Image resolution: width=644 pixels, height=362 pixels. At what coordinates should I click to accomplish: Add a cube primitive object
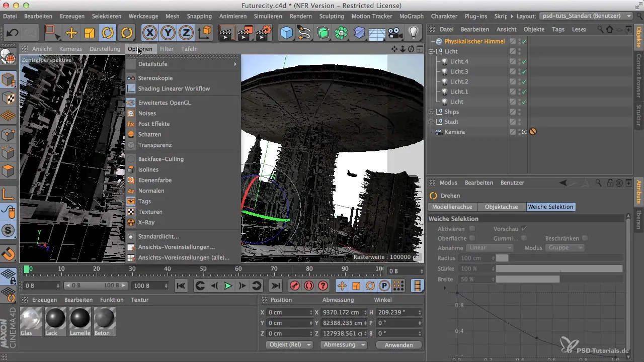[x=287, y=33]
